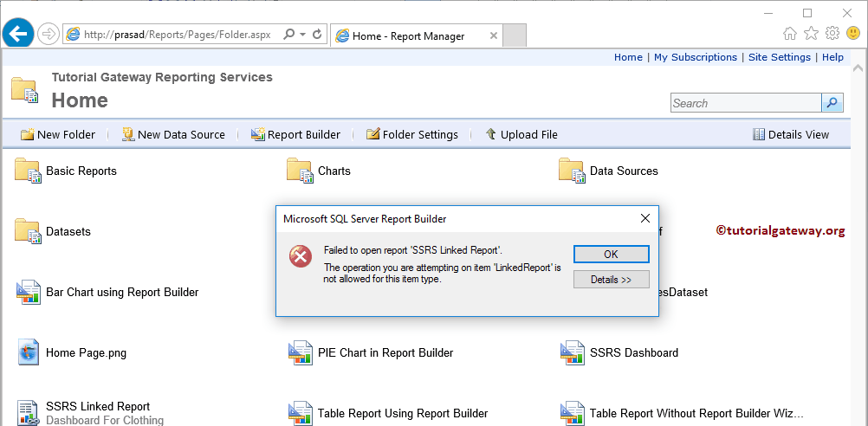Click the New Data Source toolbar icon
The image size is (868, 426).
128,134
